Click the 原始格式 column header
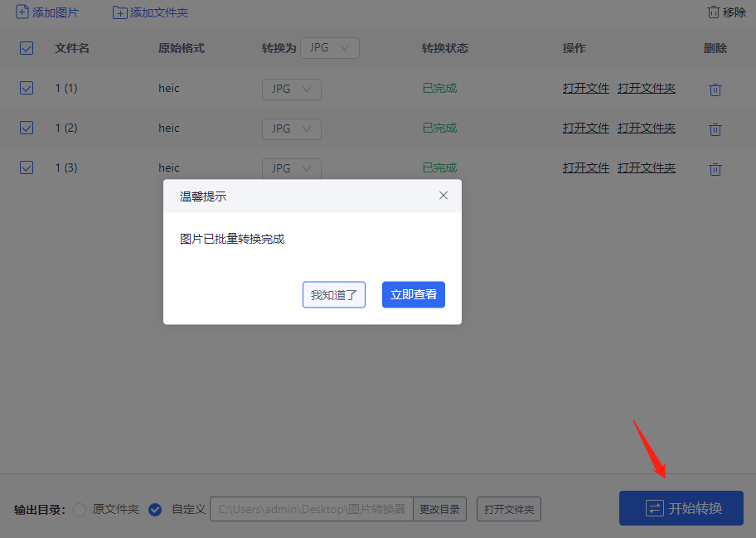The width and height of the screenshot is (756, 538). pos(182,48)
